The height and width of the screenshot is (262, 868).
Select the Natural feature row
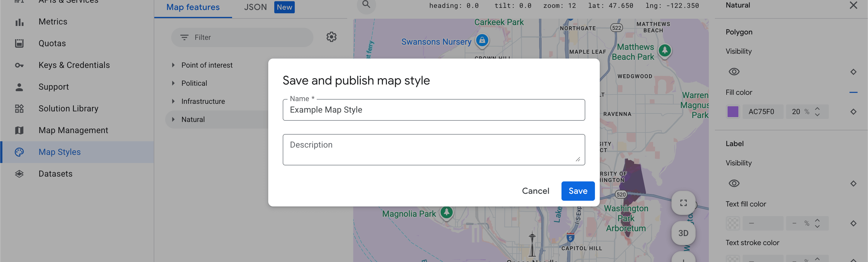point(217,119)
